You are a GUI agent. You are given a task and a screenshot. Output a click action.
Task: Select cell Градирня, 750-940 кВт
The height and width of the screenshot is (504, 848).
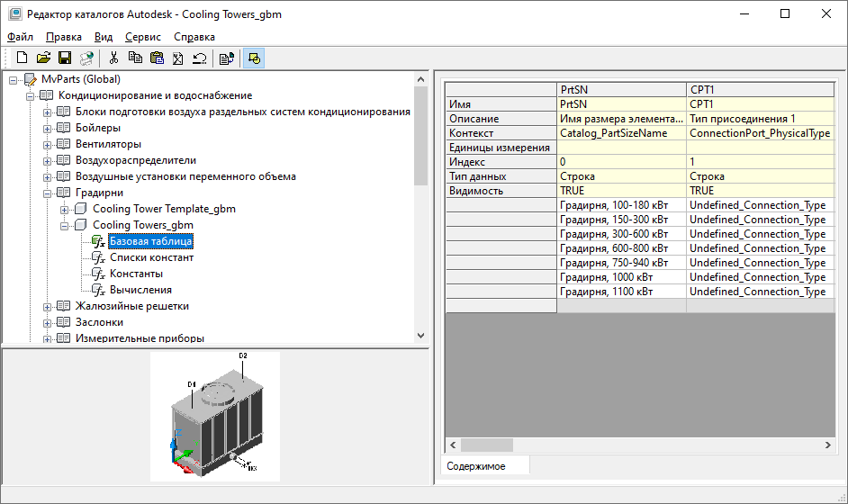pyautogui.click(x=621, y=262)
